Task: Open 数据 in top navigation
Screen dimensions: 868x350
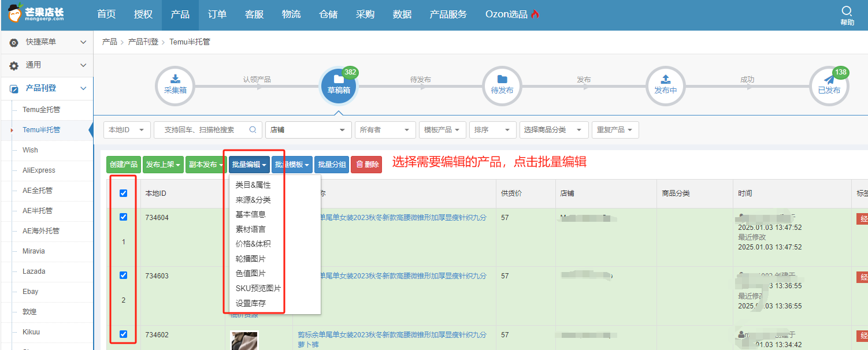Action: point(402,14)
